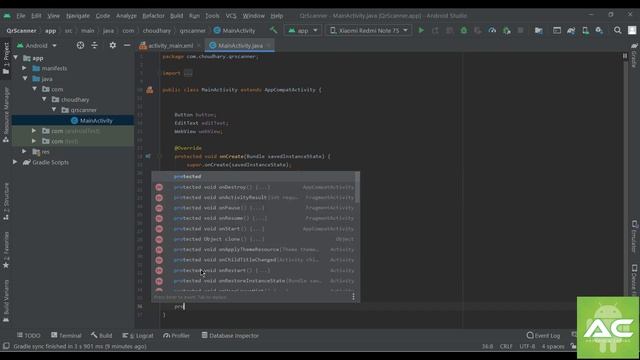Click the Select Opened File target icon
Viewport: 640px width, 360px height.
point(80,45)
